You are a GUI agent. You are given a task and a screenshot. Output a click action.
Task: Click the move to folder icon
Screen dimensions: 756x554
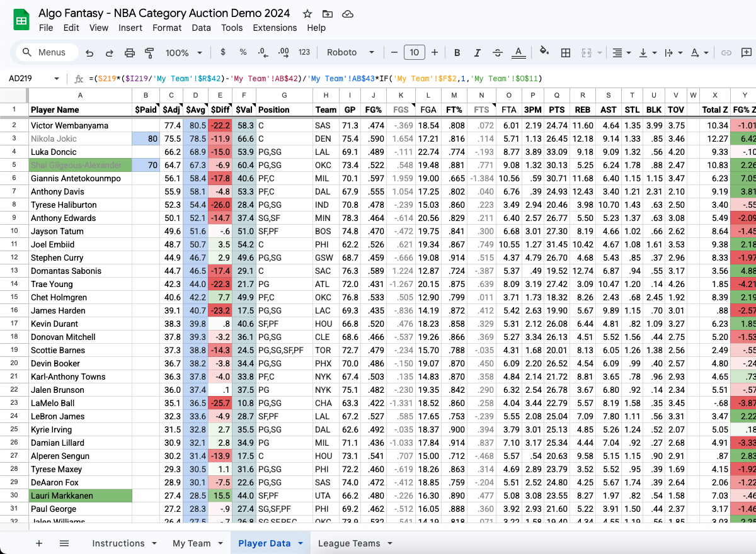coord(327,13)
